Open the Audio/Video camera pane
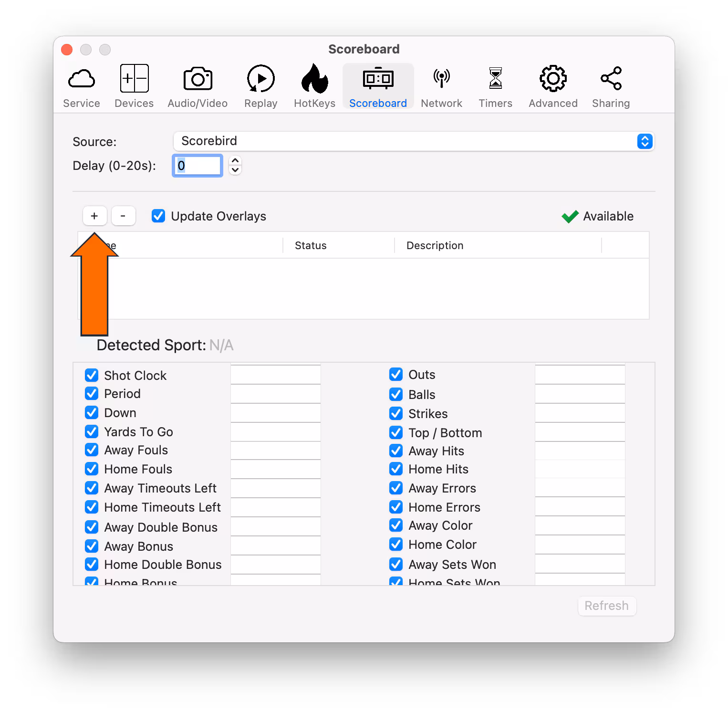The image size is (728, 713). (198, 87)
